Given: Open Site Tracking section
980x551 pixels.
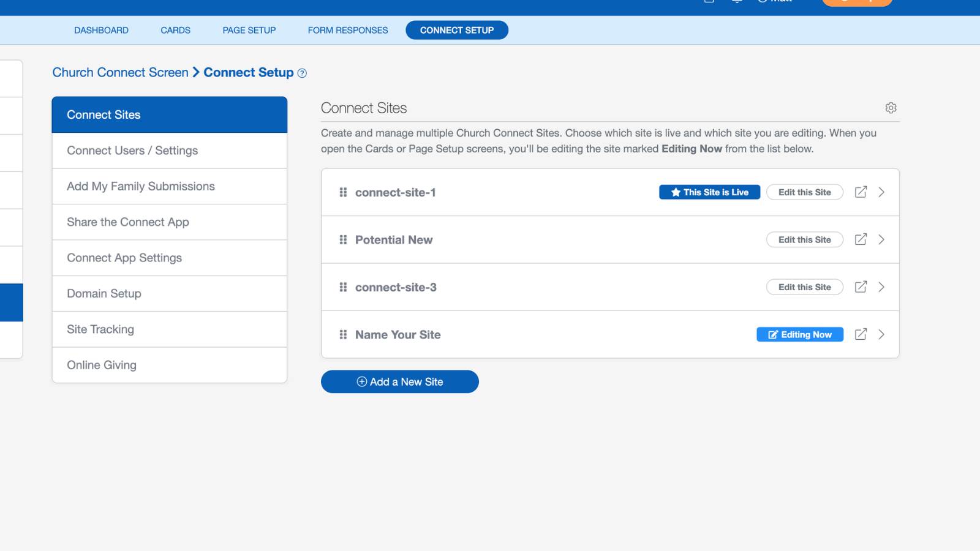Looking at the screenshot, I should coord(170,329).
